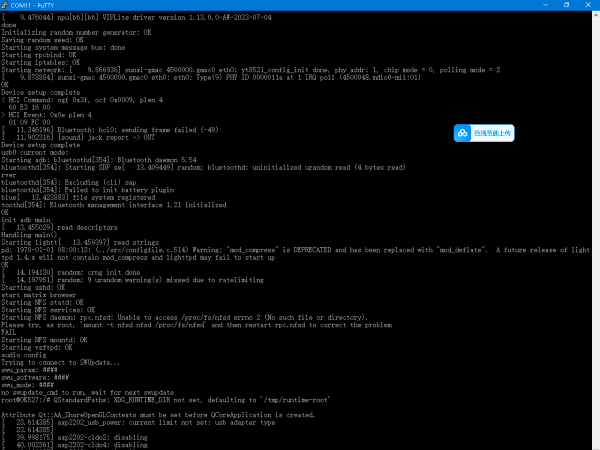The width and height of the screenshot is (600, 450).
Task: Click the PuTTY icon in title bar
Action: (8, 6)
